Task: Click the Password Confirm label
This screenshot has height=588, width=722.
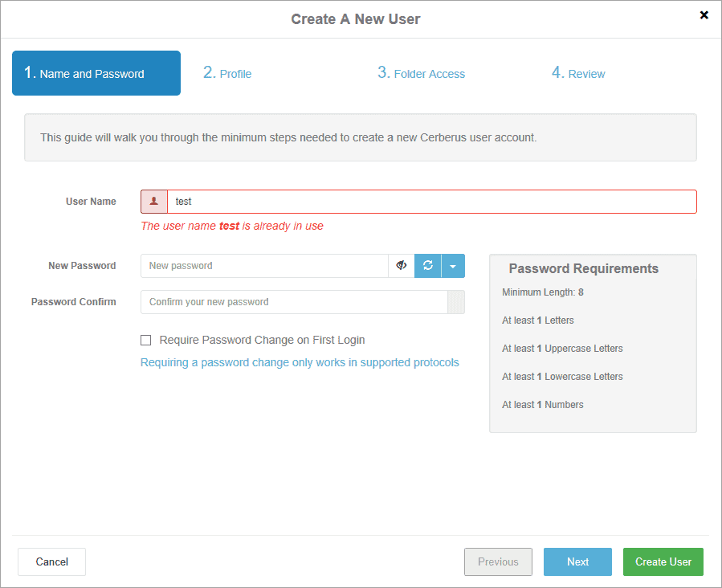Action: click(x=74, y=302)
